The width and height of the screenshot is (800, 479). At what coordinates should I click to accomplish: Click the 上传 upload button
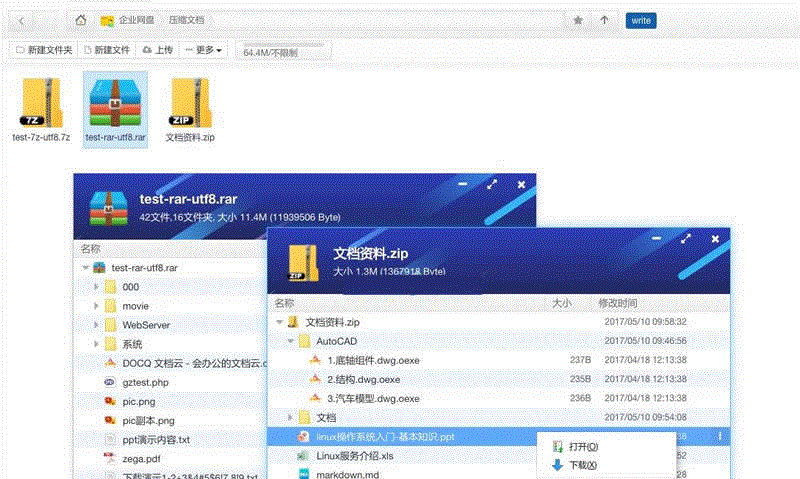tap(157, 49)
